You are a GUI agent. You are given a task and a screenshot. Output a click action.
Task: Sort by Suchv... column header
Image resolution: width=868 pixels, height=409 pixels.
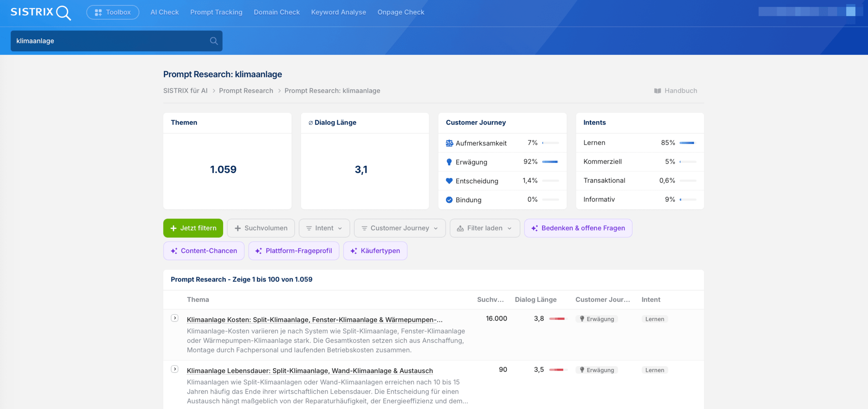[490, 300]
